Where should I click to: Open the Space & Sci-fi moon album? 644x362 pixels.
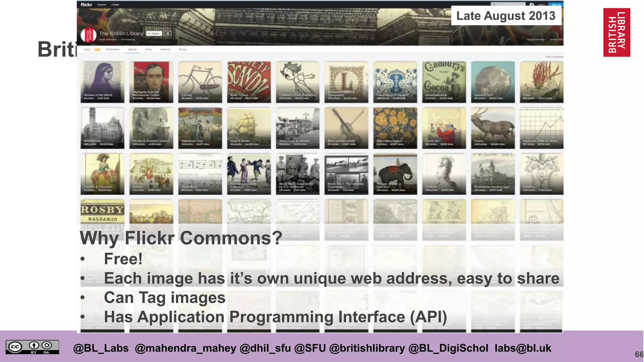click(x=493, y=82)
